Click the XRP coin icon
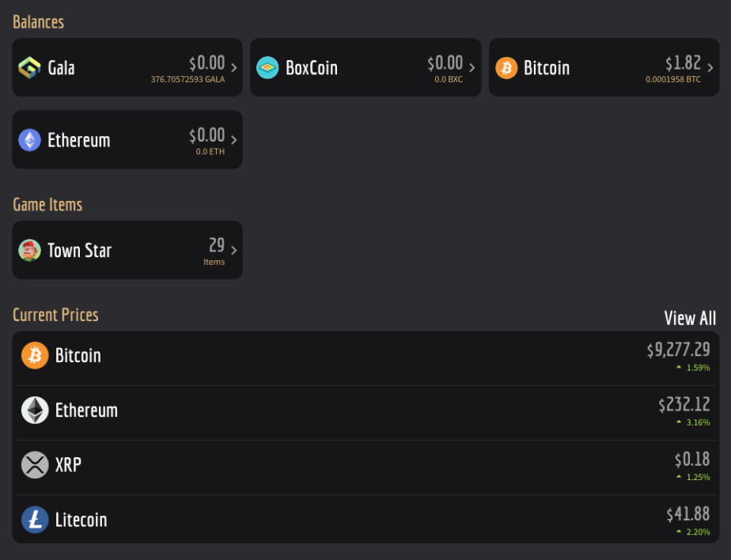This screenshot has height=560, width=731. tap(35, 465)
